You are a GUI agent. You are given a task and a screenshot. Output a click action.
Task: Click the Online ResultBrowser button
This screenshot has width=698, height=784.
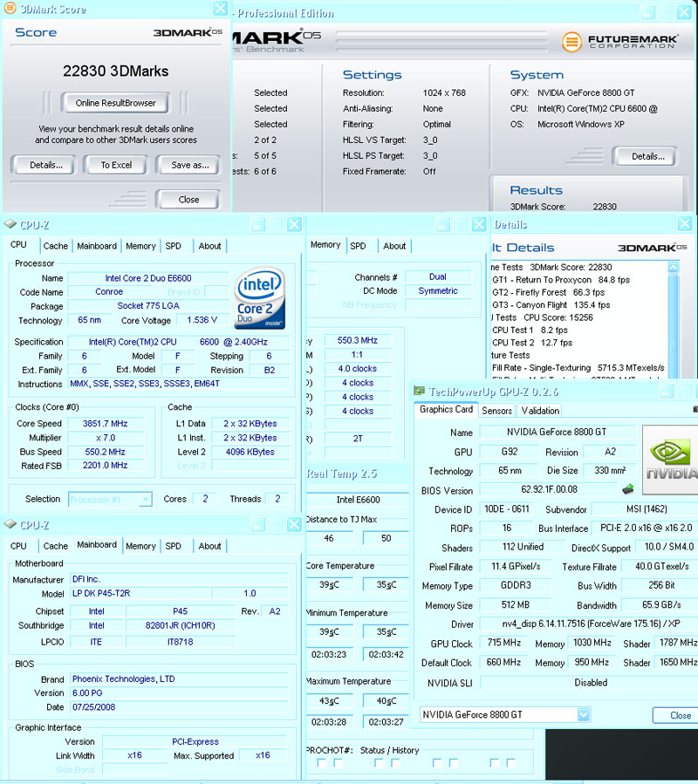coord(115,103)
